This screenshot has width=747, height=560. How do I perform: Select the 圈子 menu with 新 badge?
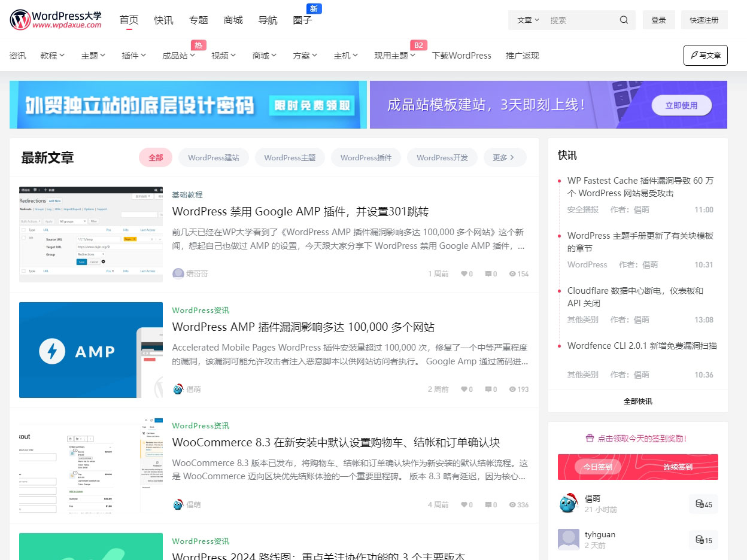click(303, 20)
